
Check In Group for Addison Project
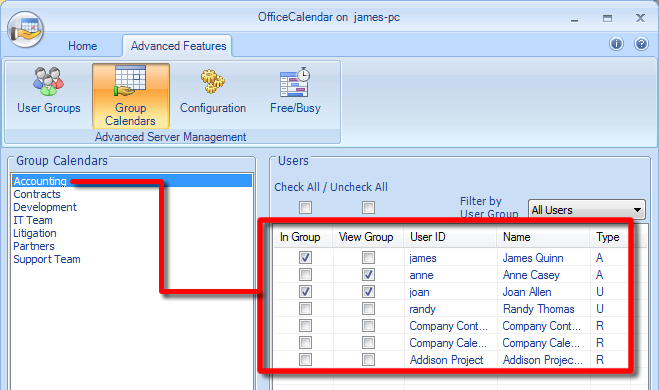(x=306, y=360)
